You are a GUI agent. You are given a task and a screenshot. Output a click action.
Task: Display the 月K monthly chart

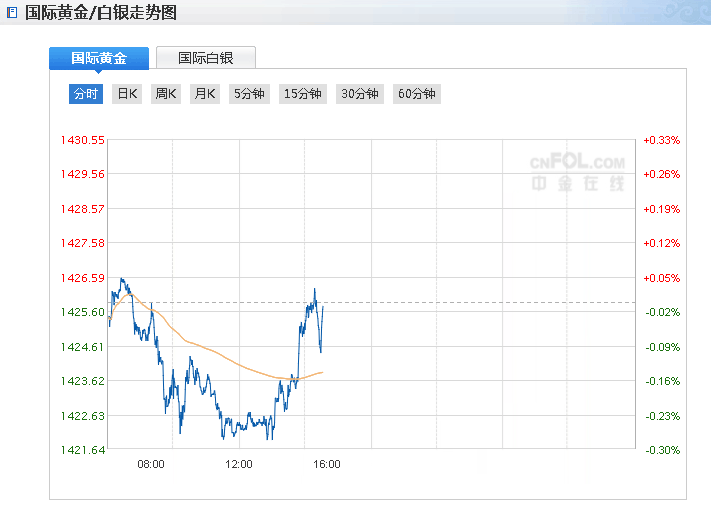point(205,94)
